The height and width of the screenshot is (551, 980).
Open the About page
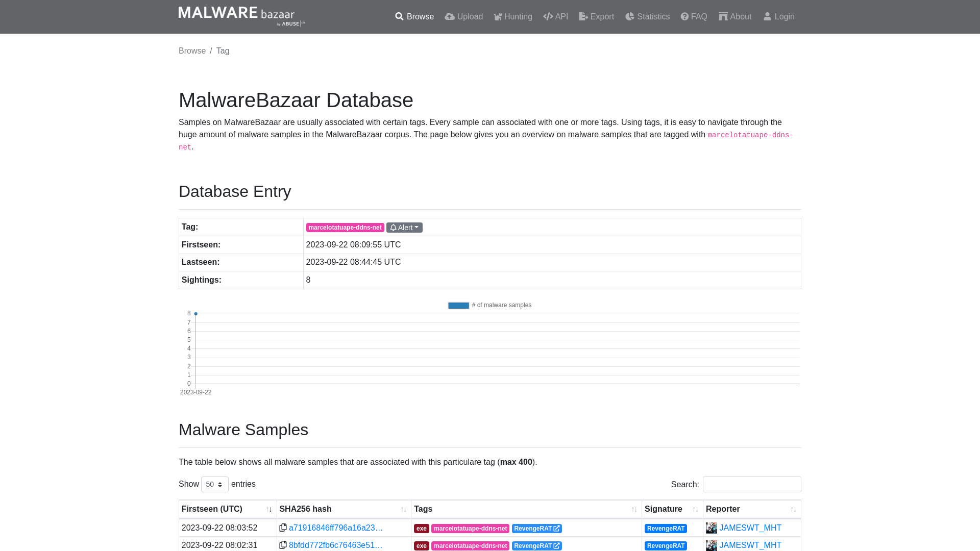pos(735,17)
